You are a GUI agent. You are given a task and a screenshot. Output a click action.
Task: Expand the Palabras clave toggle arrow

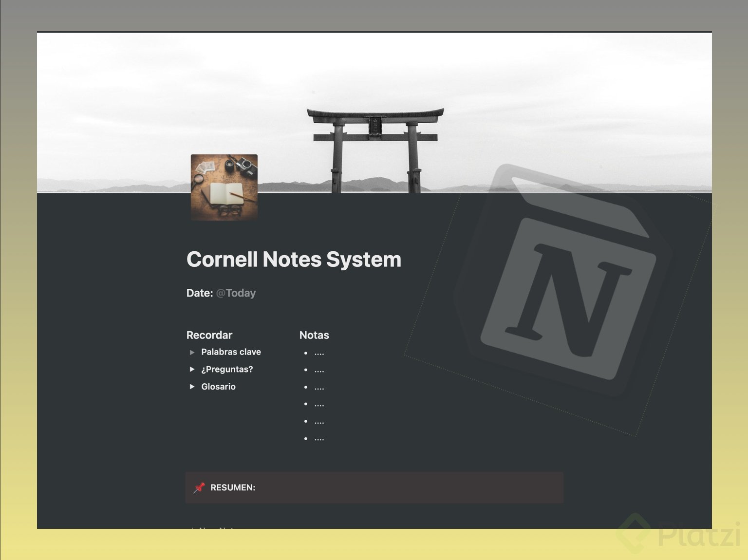(192, 352)
